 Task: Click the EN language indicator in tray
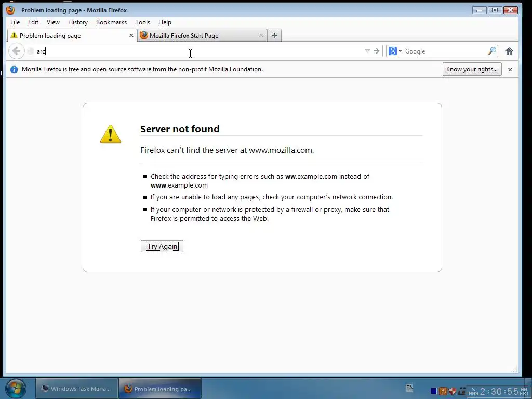coord(409,388)
